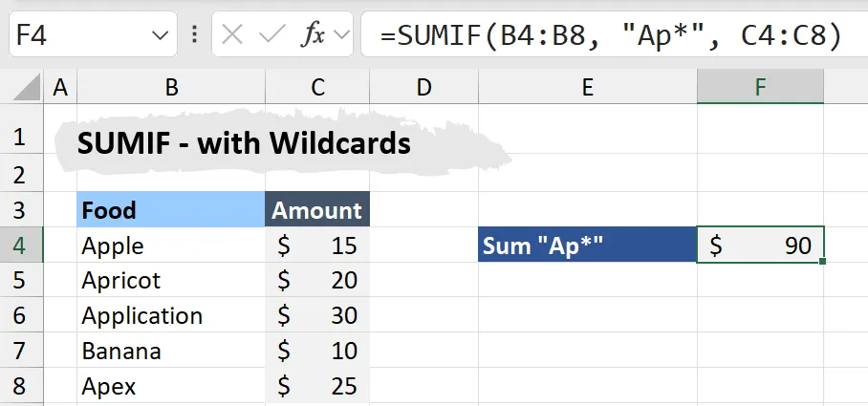Viewport: 868px width, 406px height.
Task: Select column F header
Action: click(760, 88)
